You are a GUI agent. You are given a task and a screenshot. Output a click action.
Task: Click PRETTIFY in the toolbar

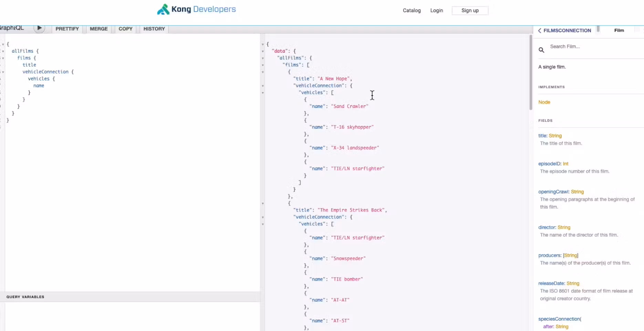[x=67, y=29]
